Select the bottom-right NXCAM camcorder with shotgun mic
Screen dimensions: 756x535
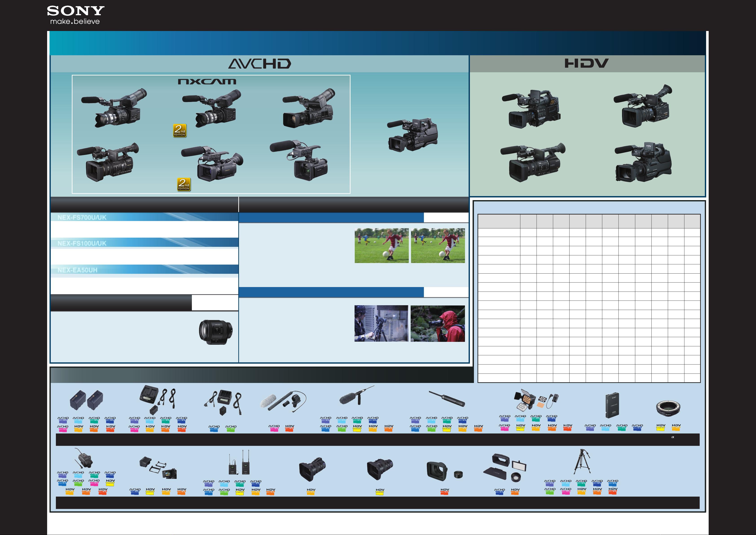pyautogui.click(x=299, y=161)
